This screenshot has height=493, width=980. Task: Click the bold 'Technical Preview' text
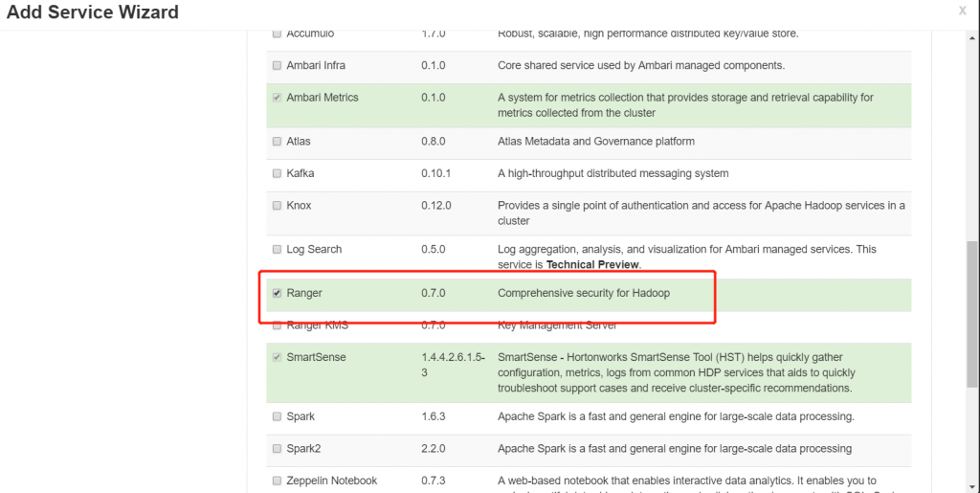click(x=592, y=265)
